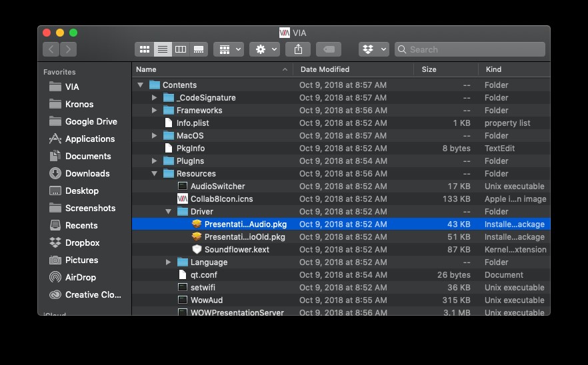Select the qt.conf file
588x365 pixels.
click(x=341, y=275)
